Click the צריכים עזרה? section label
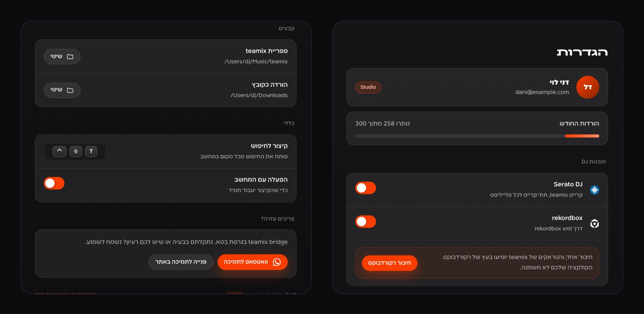Viewport: 644px width, 314px height. [x=277, y=219]
